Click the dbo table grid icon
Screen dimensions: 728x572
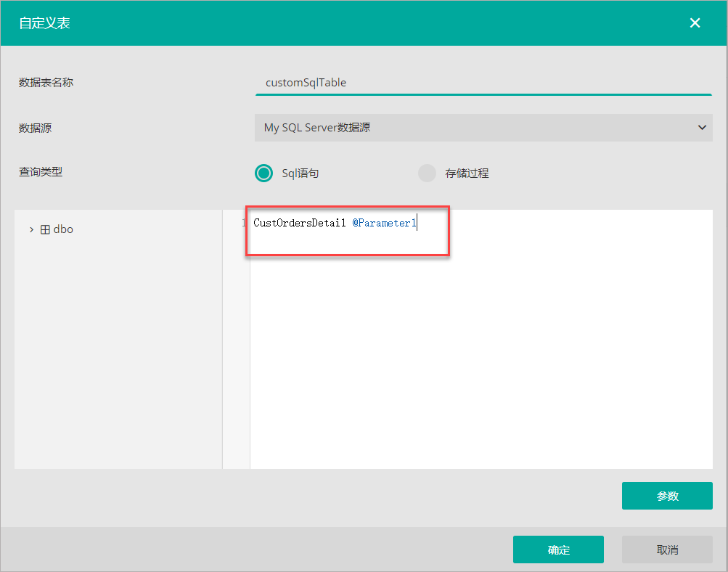tap(45, 229)
